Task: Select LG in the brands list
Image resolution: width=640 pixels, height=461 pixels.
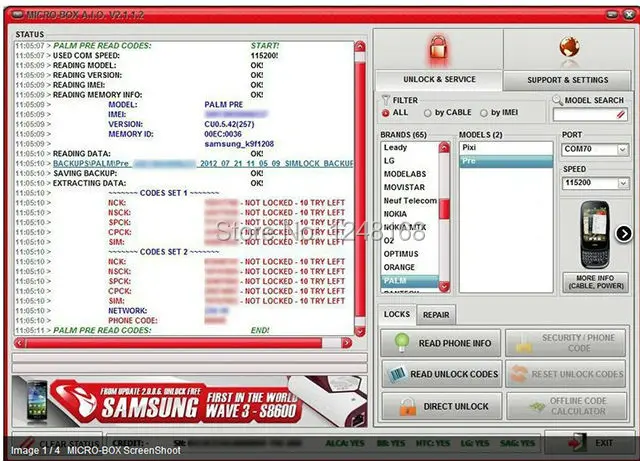Action: 410,161
